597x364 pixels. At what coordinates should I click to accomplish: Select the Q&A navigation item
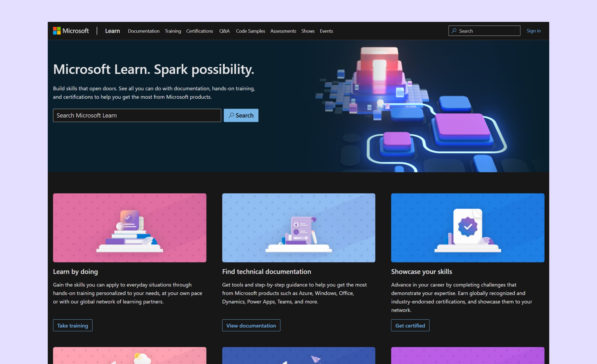pyautogui.click(x=224, y=30)
